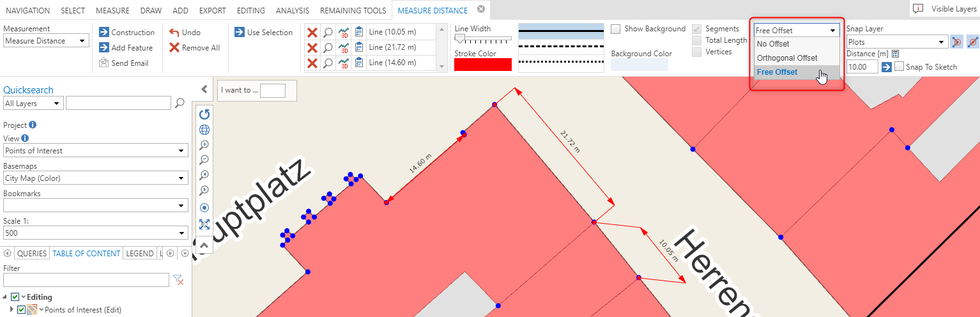Click the globe full extent icon
Screen dimensions: 980x317
click(204, 130)
